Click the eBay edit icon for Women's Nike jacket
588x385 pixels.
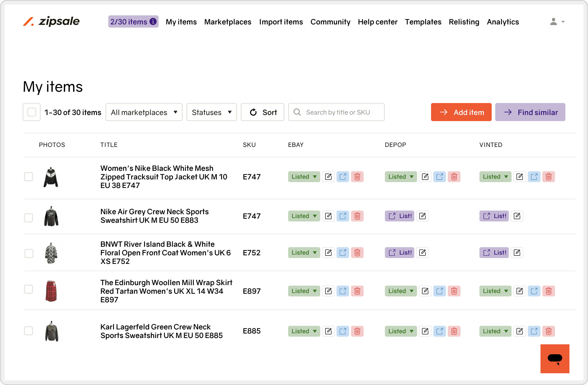pyautogui.click(x=328, y=177)
